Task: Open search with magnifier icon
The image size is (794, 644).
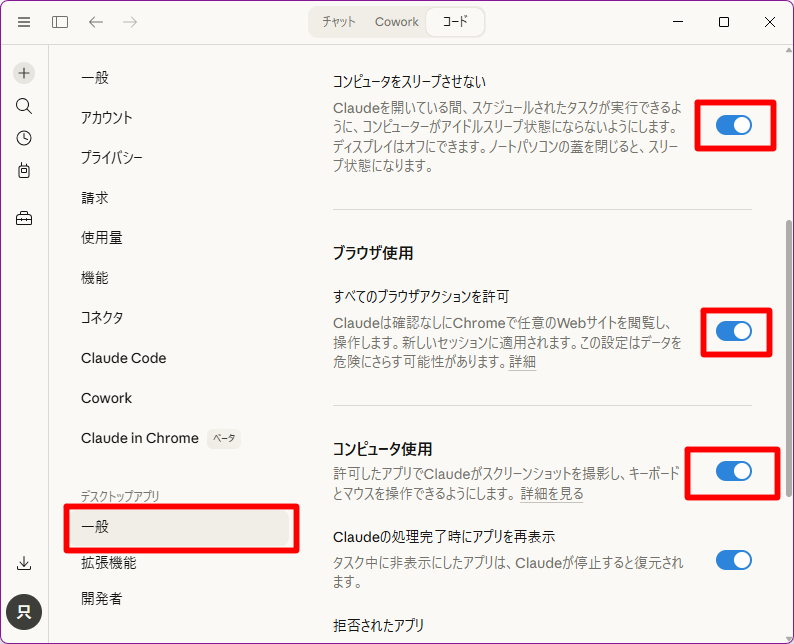Action: click(24, 106)
